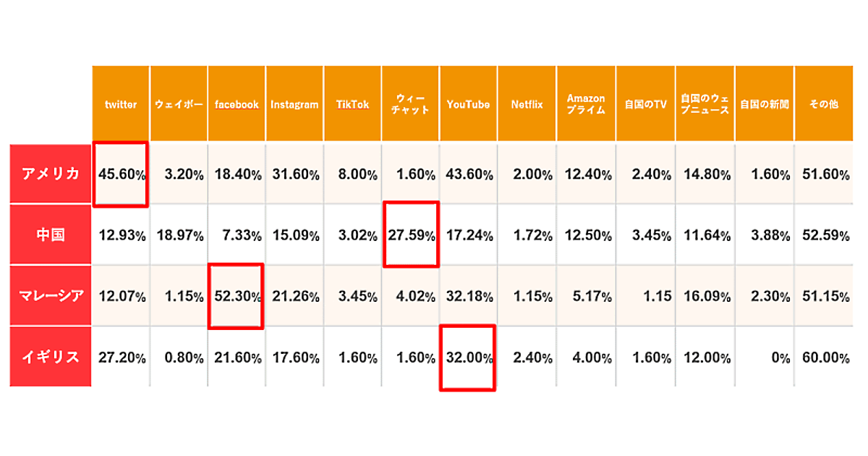Click the マレーシア row label
The image size is (868, 456).
click(51, 295)
